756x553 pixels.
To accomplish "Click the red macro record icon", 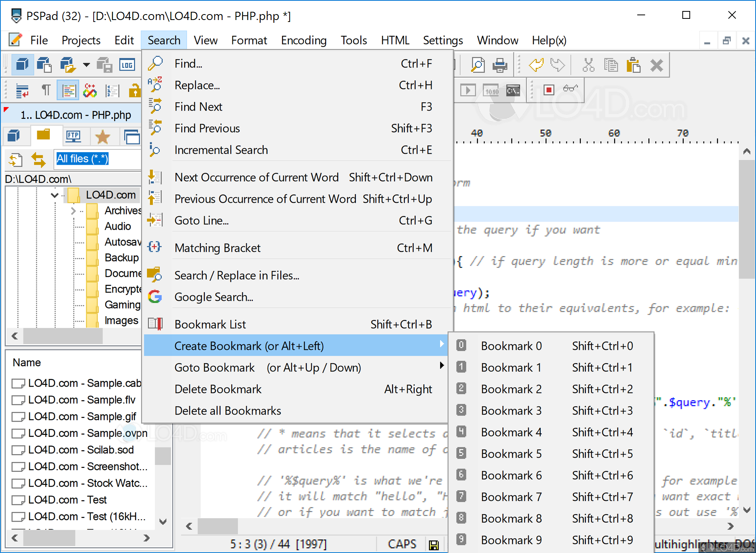I will pos(549,90).
